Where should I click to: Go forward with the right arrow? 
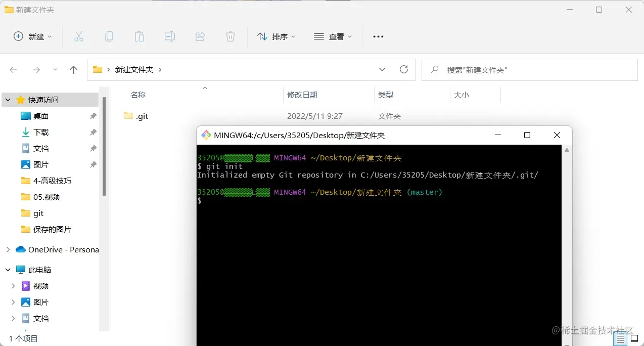pyautogui.click(x=36, y=70)
